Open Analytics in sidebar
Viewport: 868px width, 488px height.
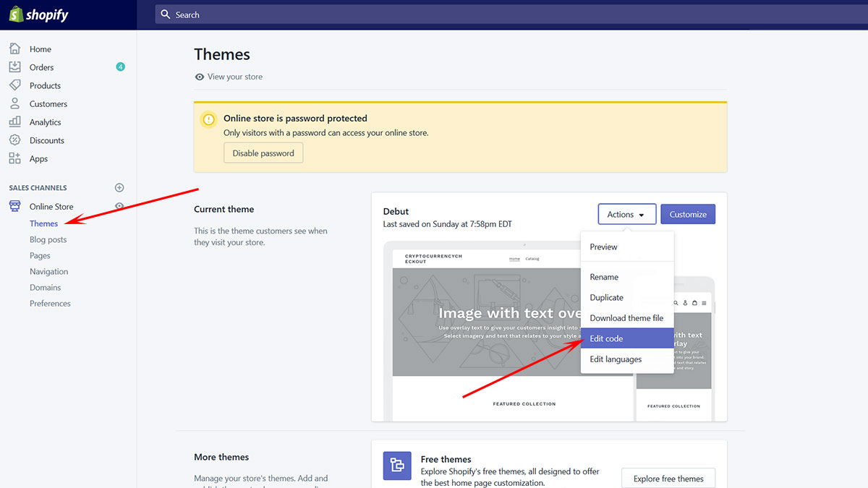pyautogui.click(x=46, y=122)
